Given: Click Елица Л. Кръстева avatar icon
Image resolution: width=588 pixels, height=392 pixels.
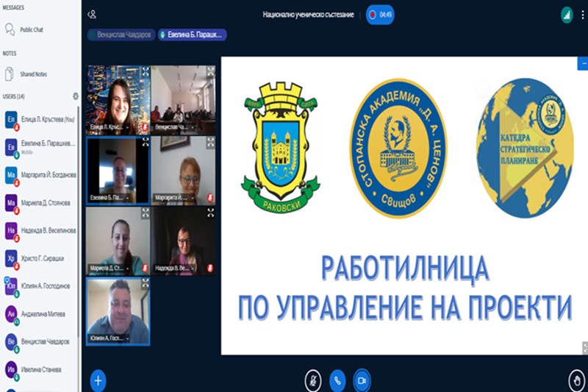Looking at the screenshot, I should coord(11,119).
